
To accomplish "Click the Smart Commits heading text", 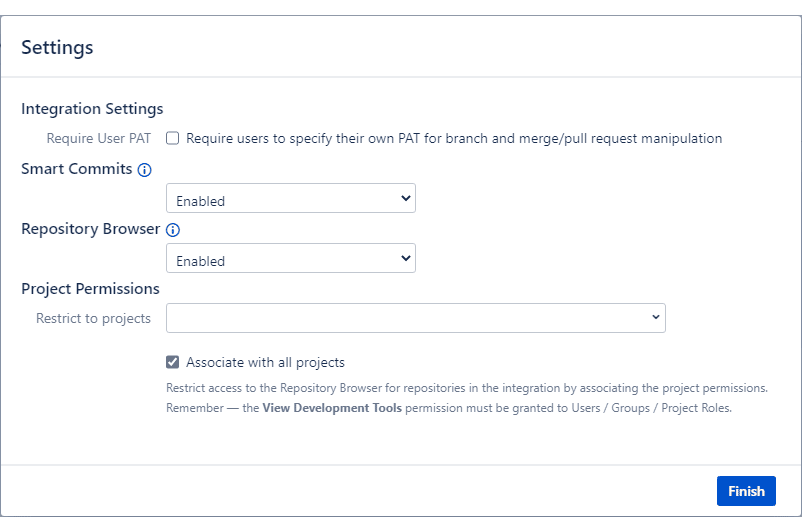I will point(77,169).
